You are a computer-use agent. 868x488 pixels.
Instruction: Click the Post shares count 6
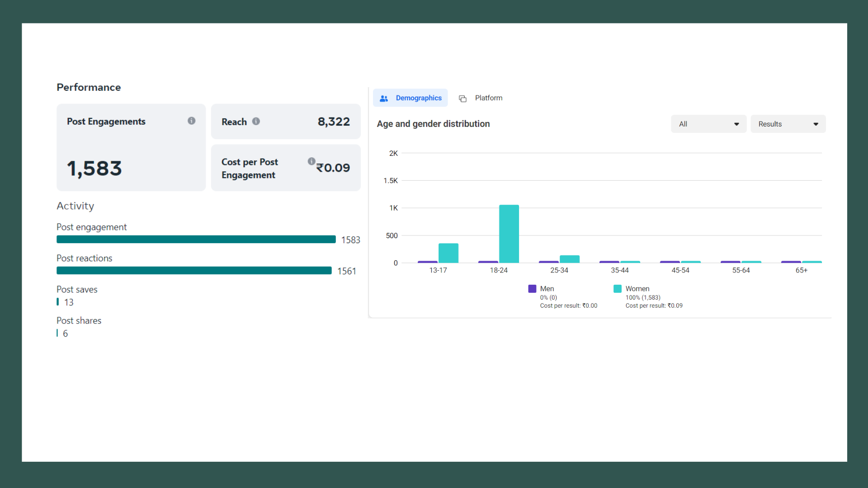coord(66,333)
